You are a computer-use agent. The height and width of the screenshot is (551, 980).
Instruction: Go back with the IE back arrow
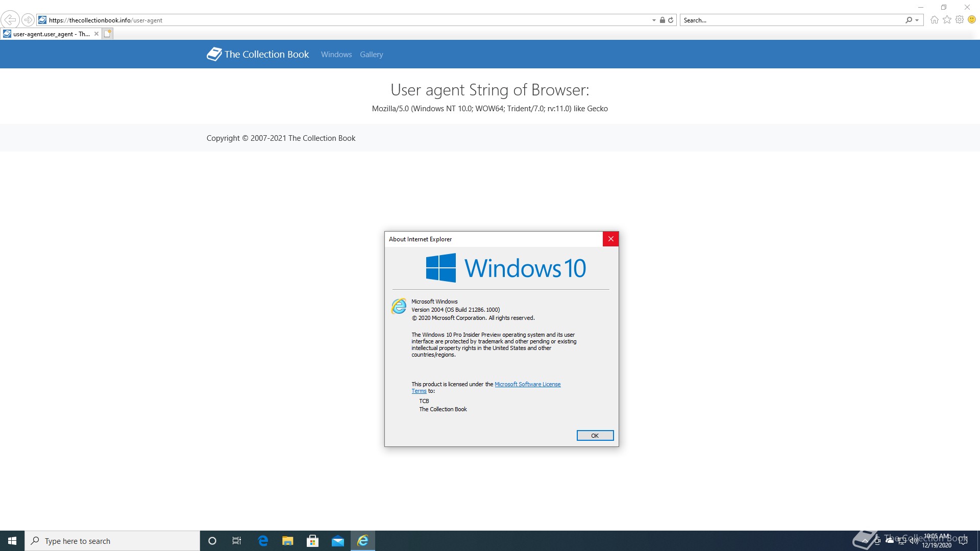tap(10, 20)
